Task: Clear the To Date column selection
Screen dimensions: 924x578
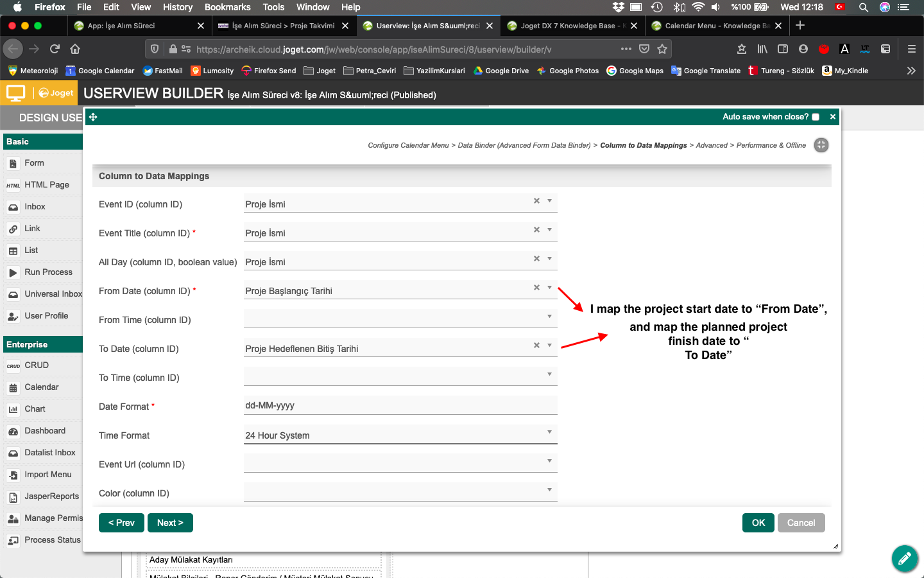Action: tap(536, 346)
